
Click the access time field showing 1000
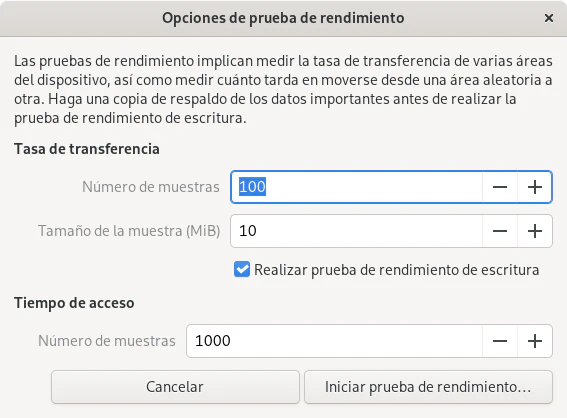(334, 341)
